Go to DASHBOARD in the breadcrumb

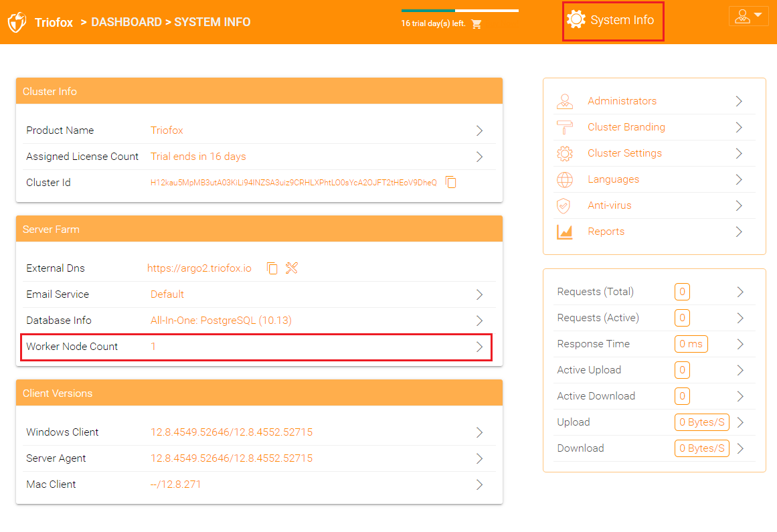point(126,22)
